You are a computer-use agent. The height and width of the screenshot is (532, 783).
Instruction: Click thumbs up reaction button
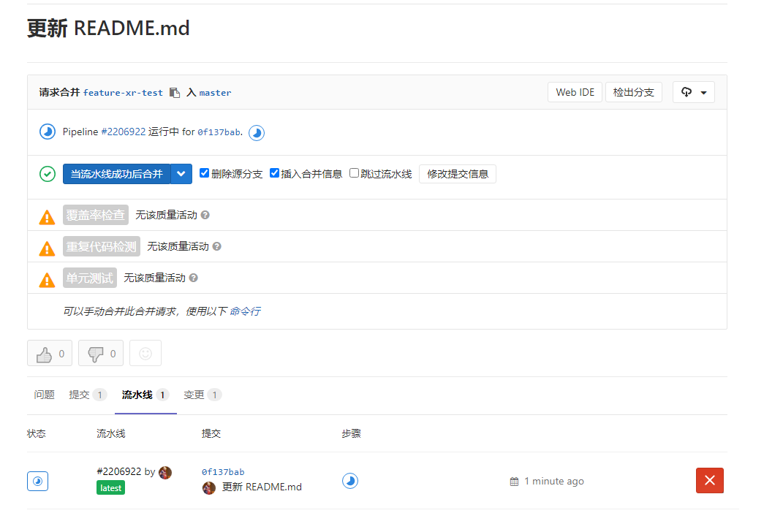[50, 354]
